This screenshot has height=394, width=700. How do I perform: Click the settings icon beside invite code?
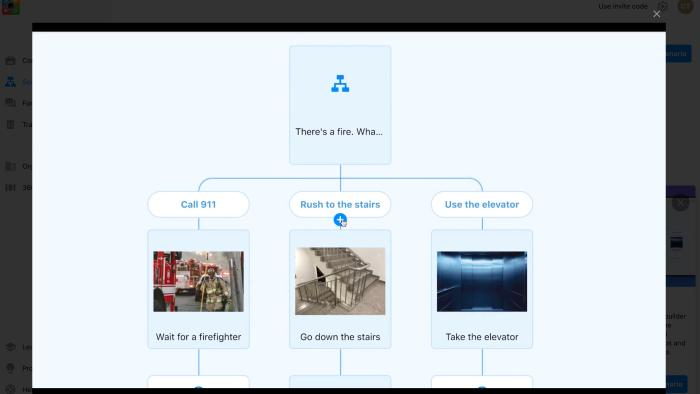click(x=662, y=6)
